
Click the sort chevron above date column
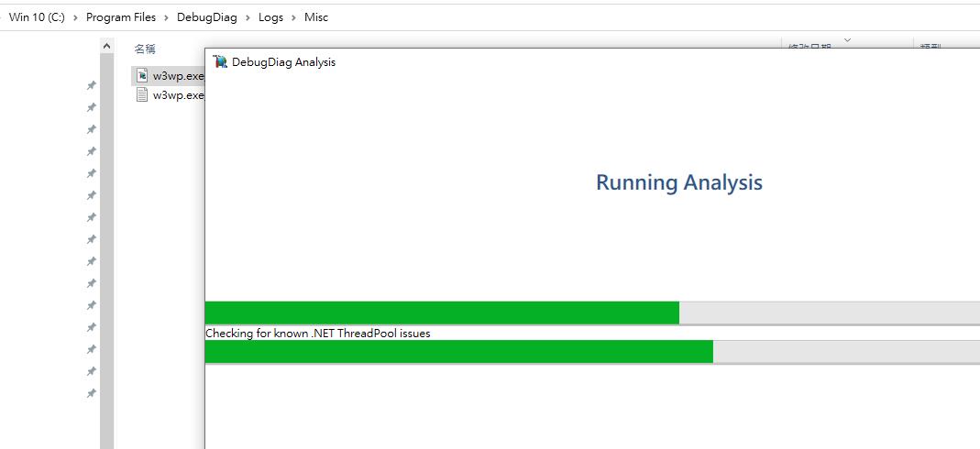[x=847, y=40]
